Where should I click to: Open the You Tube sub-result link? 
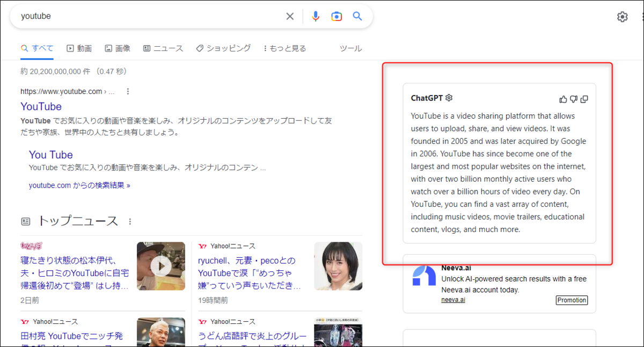click(x=51, y=155)
